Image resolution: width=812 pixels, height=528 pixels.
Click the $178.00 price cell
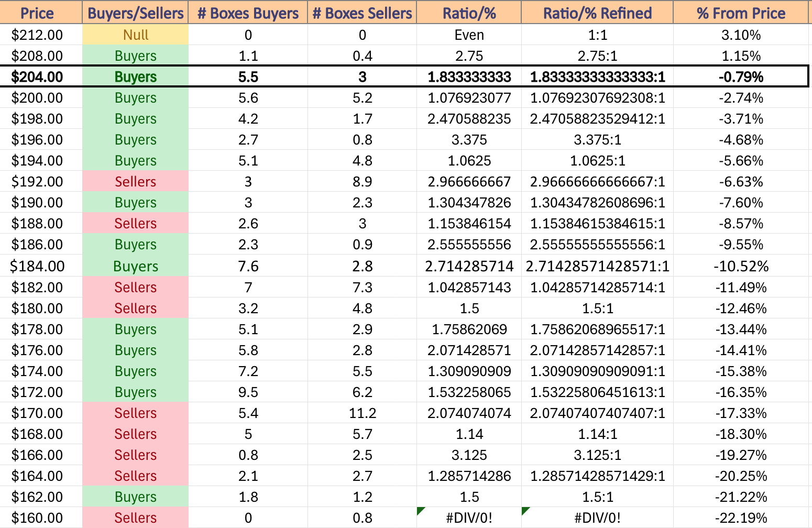pyautogui.click(x=41, y=329)
